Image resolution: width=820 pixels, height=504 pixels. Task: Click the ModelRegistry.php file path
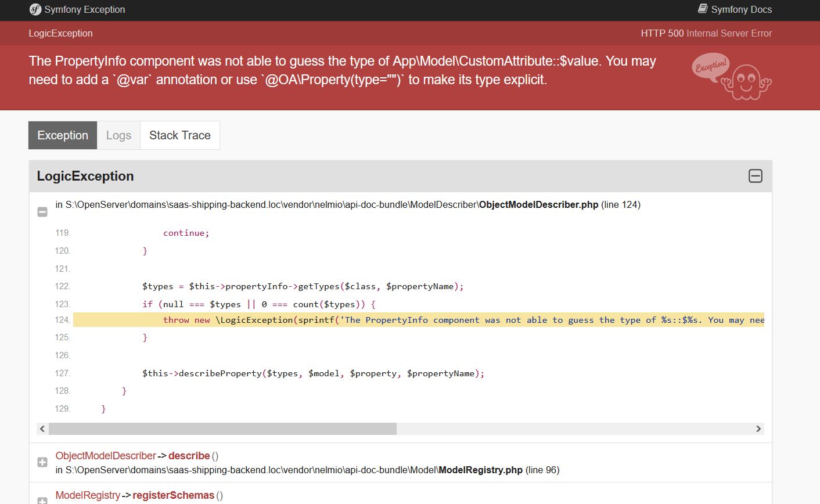pyautogui.click(x=307, y=470)
